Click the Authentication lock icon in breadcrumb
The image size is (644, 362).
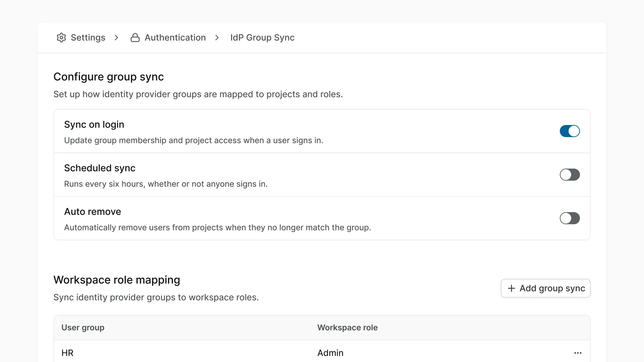coord(135,38)
